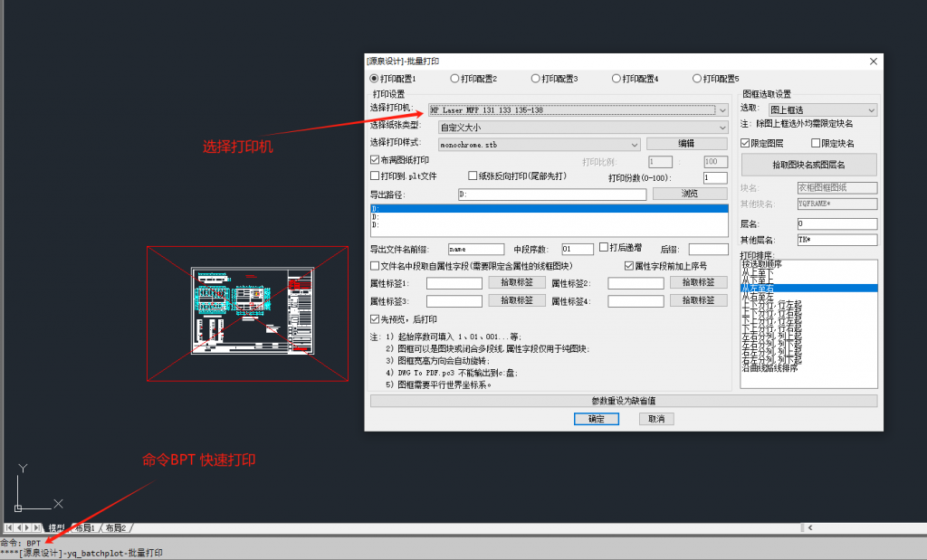
Task: Expand 选择纸张类型 paper size dropdown
Action: click(722, 128)
